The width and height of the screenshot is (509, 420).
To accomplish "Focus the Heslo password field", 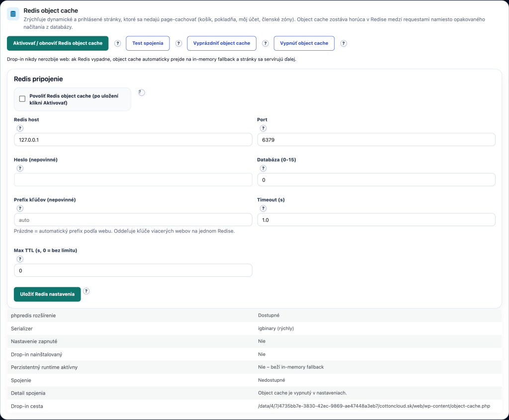I will click(133, 180).
